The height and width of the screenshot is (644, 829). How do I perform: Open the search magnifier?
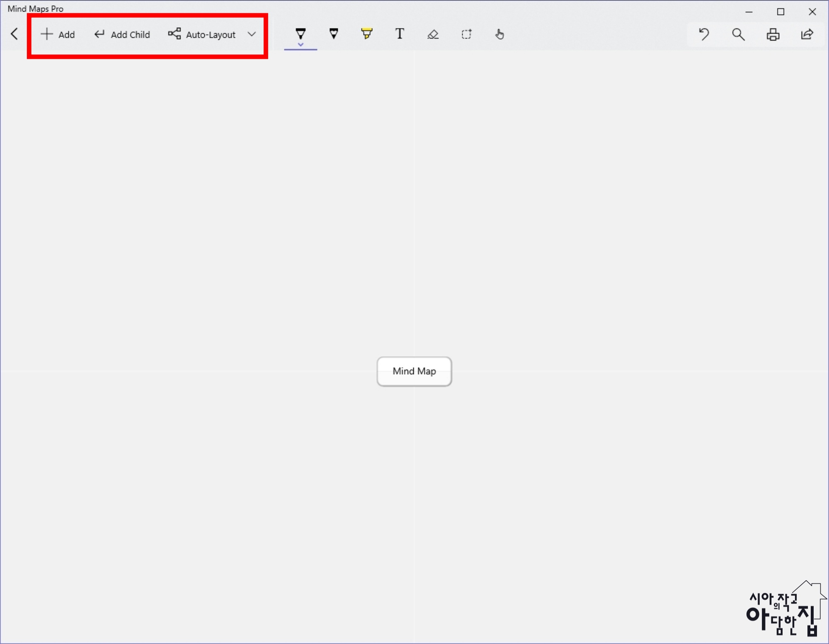click(x=738, y=34)
